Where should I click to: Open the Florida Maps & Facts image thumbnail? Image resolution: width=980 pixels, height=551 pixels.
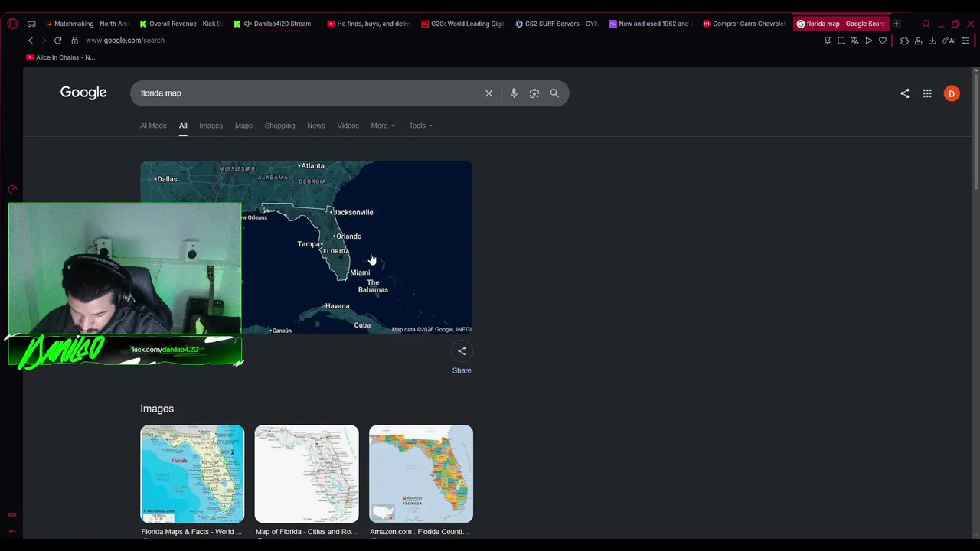tap(192, 474)
